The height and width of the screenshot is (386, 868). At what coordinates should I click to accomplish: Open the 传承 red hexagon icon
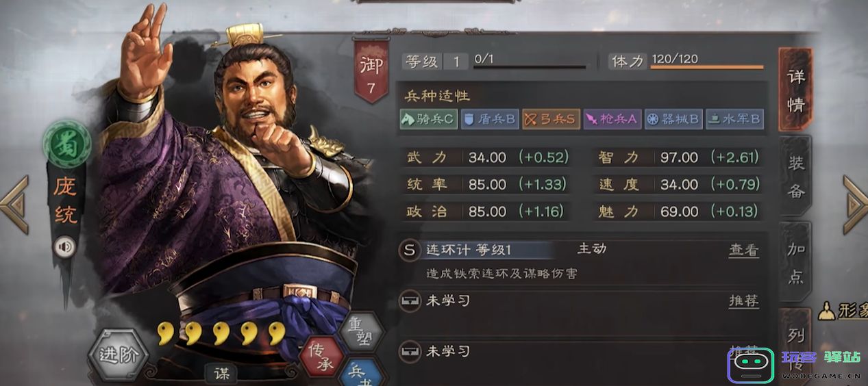[322, 359]
